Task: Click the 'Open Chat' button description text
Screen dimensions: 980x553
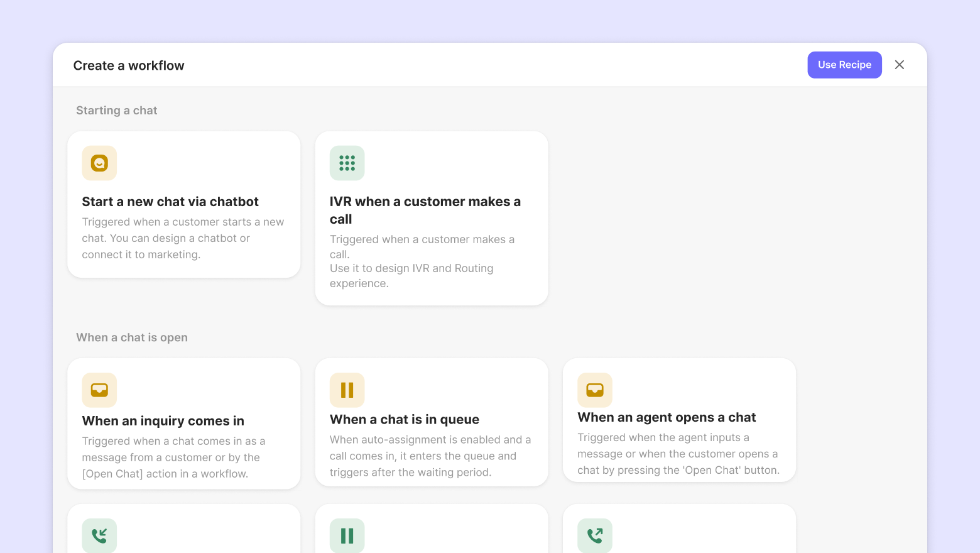Action: click(x=678, y=454)
